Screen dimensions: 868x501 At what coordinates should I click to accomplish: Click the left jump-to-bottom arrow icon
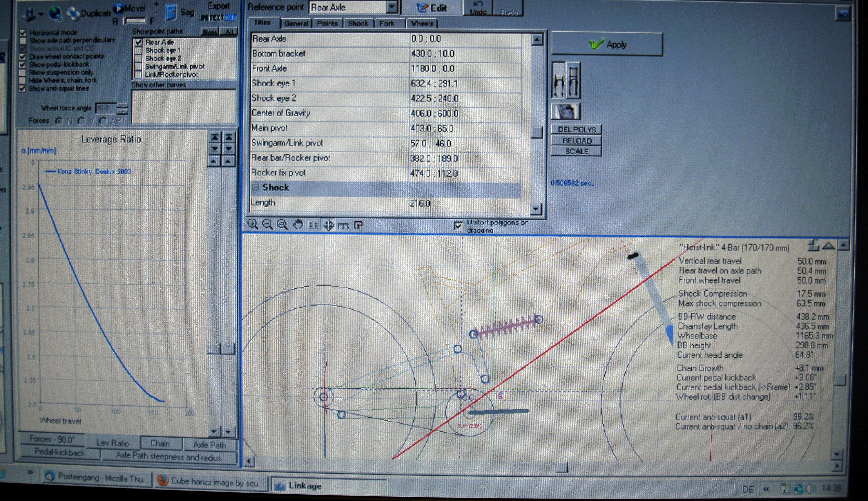215,149
